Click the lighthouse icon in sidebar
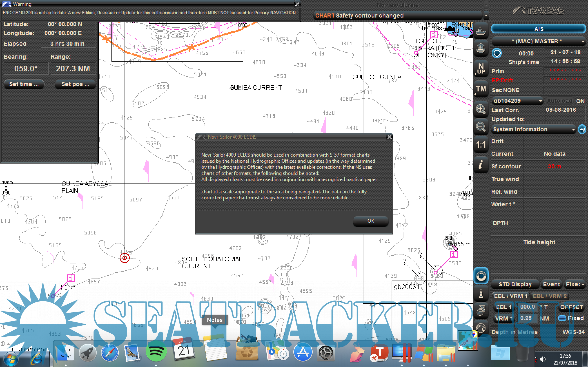 [x=481, y=293]
